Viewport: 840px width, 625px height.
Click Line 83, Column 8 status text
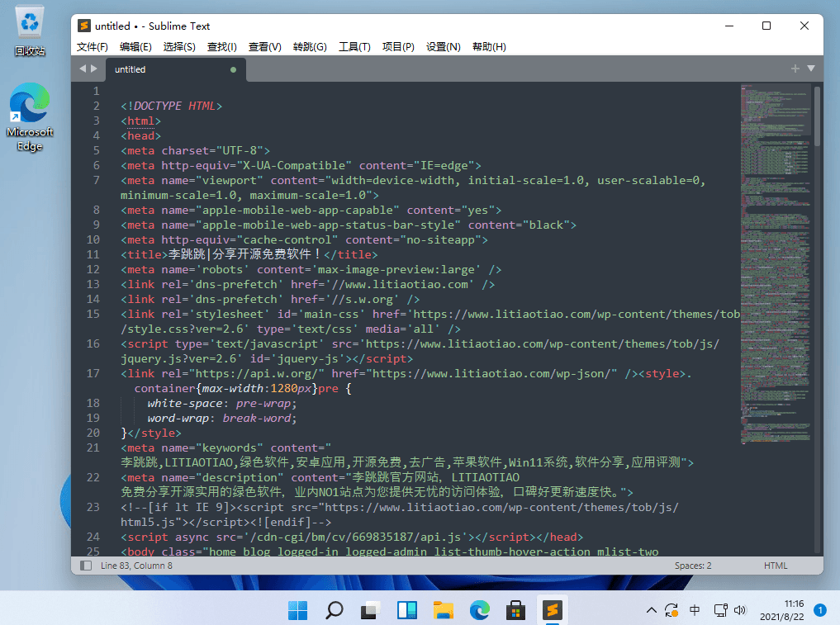pos(136,566)
